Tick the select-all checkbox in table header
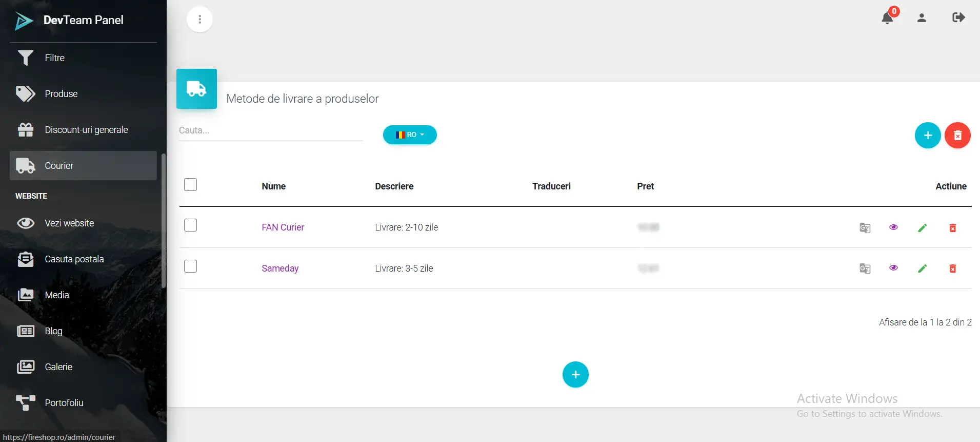This screenshot has height=442, width=980. tap(190, 185)
